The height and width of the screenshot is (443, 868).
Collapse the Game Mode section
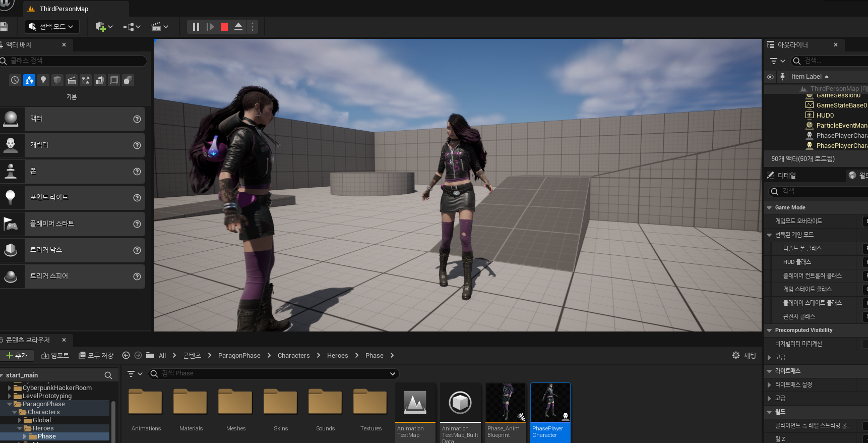(x=769, y=208)
